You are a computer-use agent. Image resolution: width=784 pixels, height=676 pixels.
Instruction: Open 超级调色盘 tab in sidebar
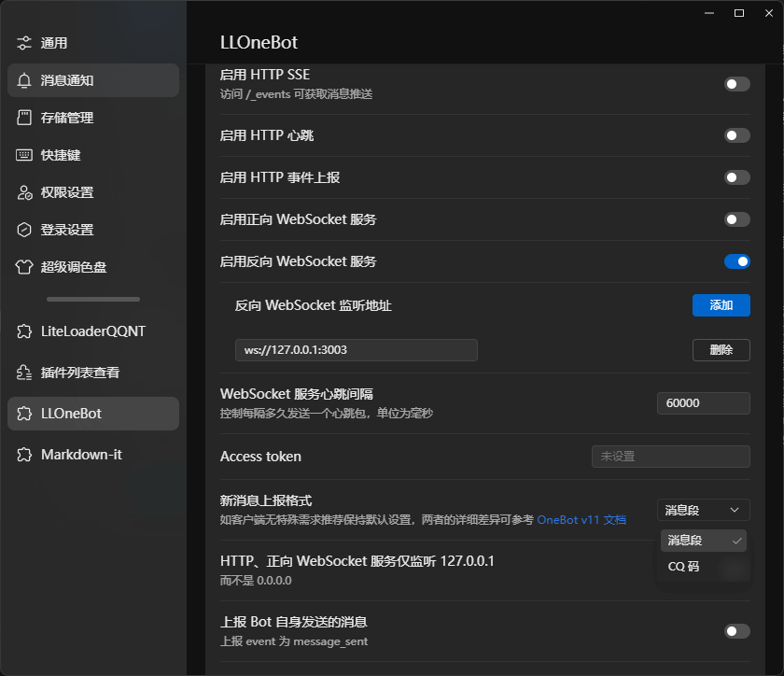[x=93, y=267]
